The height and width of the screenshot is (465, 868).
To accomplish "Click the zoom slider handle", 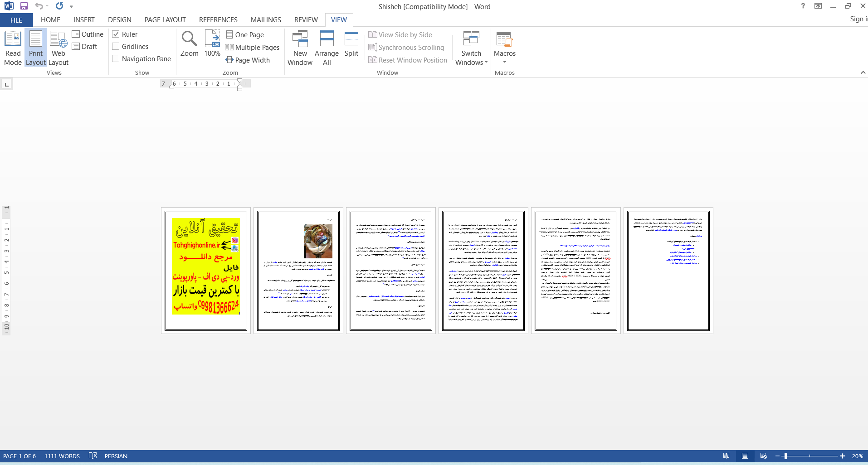I will 785,456.
